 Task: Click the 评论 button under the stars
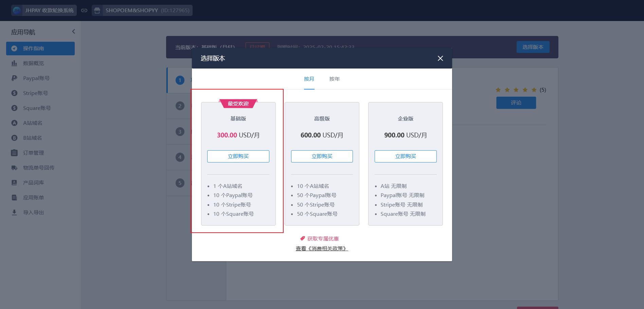(x=516, y=103)
